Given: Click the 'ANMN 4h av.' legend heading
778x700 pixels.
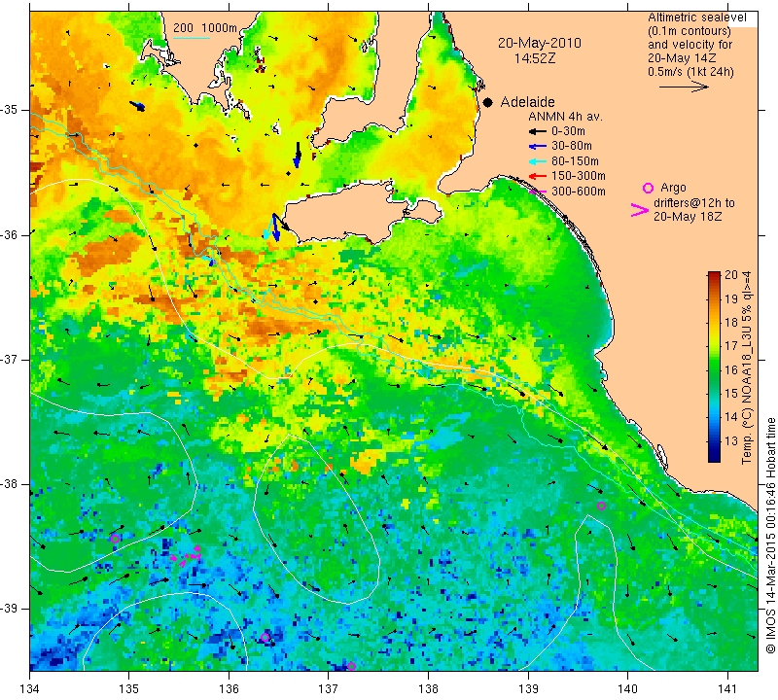Looking at the screenshot, I should [x=565, y=117].
